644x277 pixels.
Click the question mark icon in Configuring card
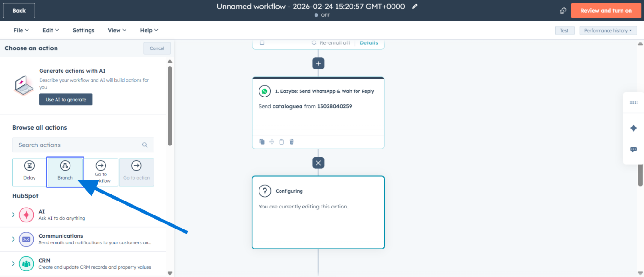265,191
